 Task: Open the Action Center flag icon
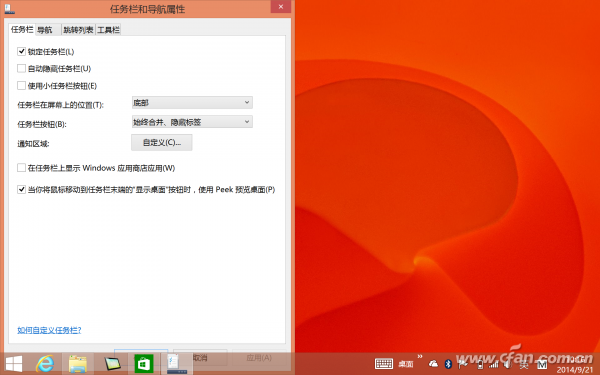tap(463, 364)
